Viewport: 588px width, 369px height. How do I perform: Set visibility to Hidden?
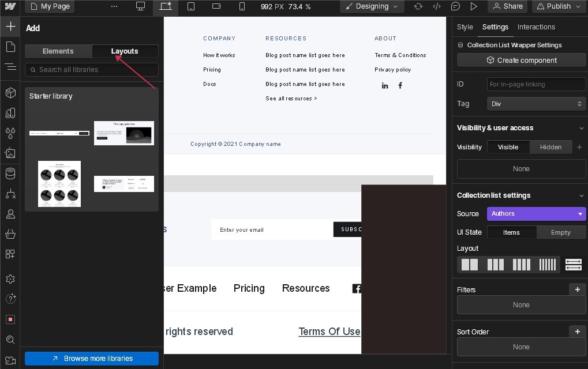(x=550, y=147)
